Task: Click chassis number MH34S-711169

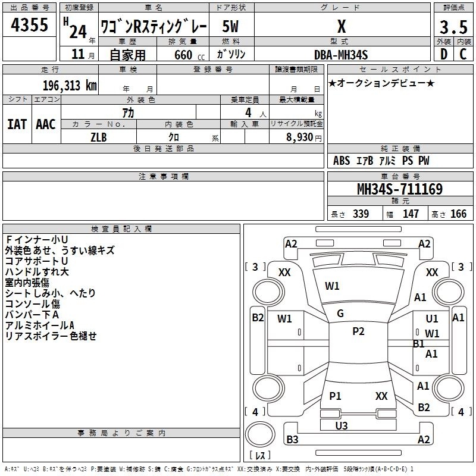Action: pyautogui.click(x=399, y=189)
